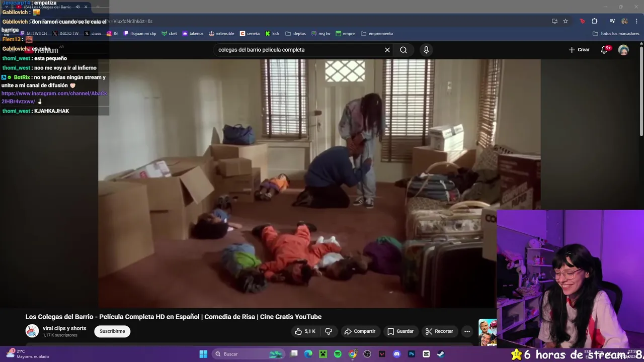The height and width of the screenshot is (362, 644).
Task: Open the viral clips y shorts channel avatar
Action: click(x=32, y=331)
